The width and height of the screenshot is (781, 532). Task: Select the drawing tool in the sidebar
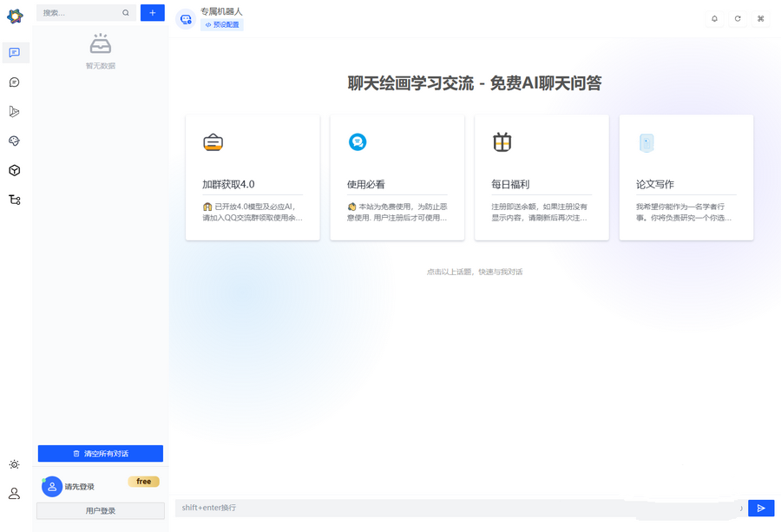[14, 111]
